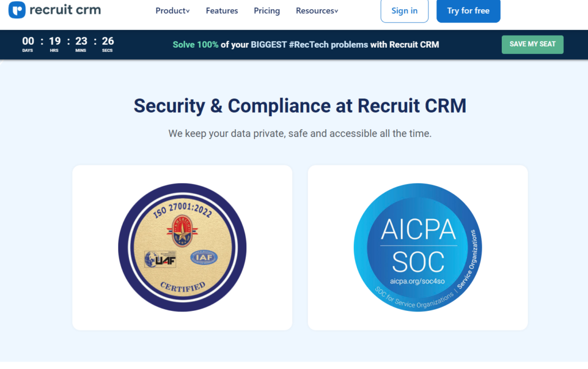Click the 'Solve 100%' banner text
Screen dimensions: 588x369
click(x=195, y=45)
